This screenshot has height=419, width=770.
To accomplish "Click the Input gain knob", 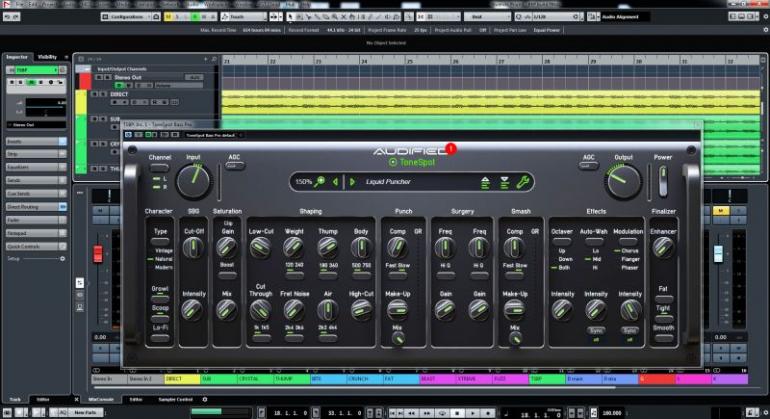I will click(193, 181).
